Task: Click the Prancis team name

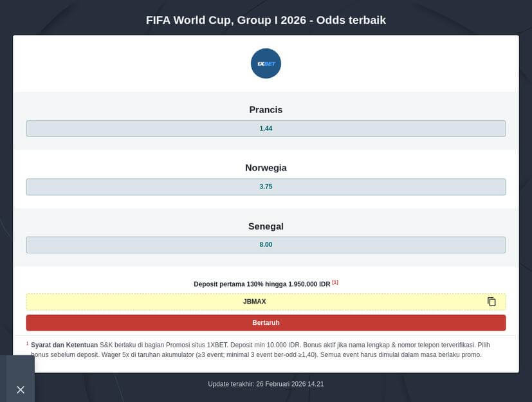Action: (x=266, y=109)
